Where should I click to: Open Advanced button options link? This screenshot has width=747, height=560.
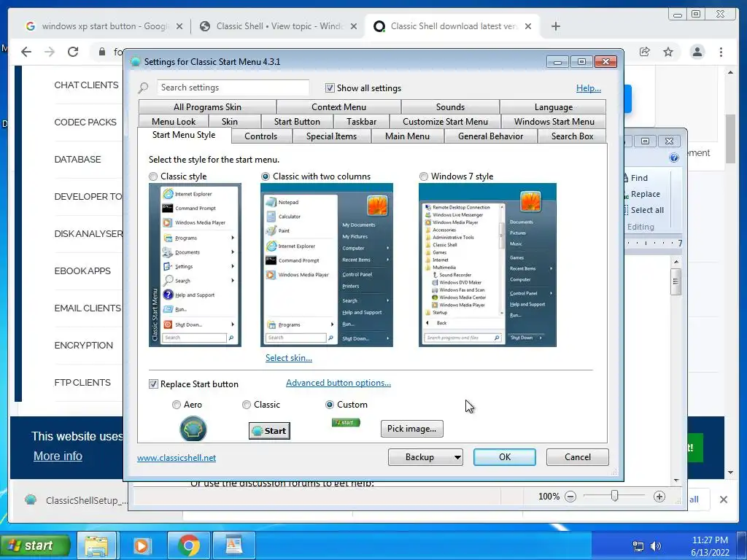(338, 383)
